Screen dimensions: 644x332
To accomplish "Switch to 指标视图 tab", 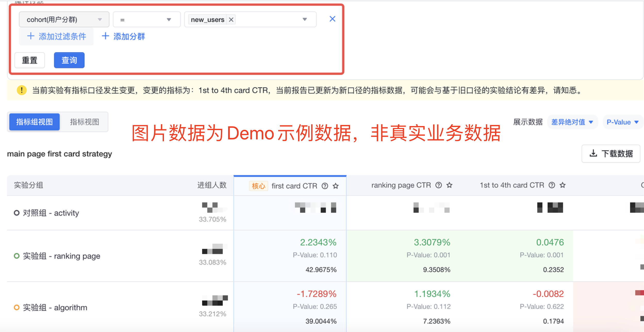I will [84, 122].
